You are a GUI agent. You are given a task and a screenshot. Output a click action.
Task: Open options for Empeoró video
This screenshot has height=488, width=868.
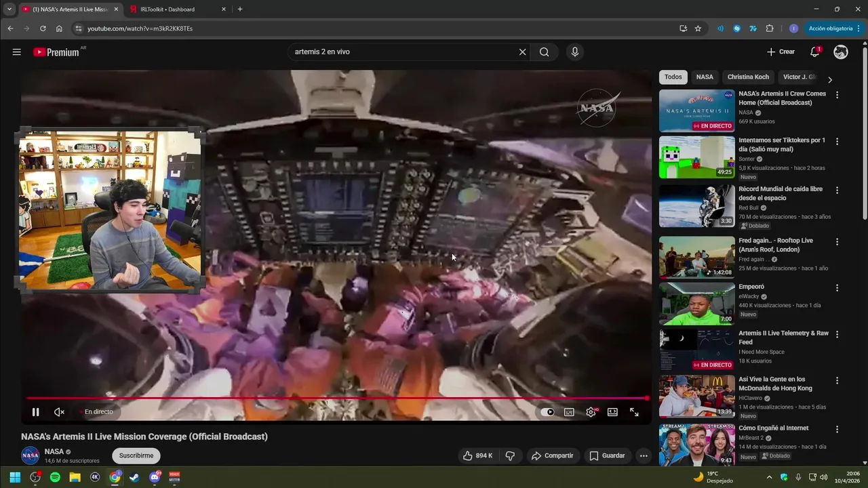coord(837,288)
